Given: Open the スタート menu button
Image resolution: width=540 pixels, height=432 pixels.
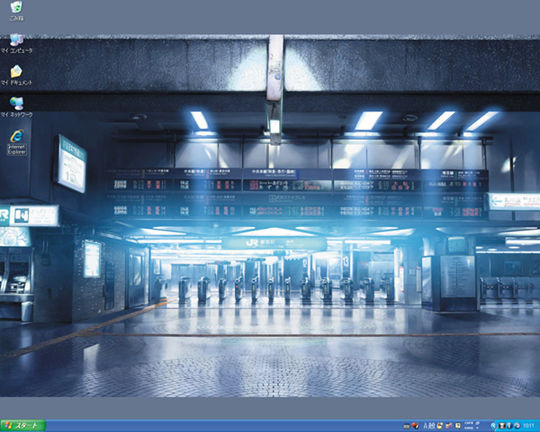Looking at the screenshot, I should point(23,425).
